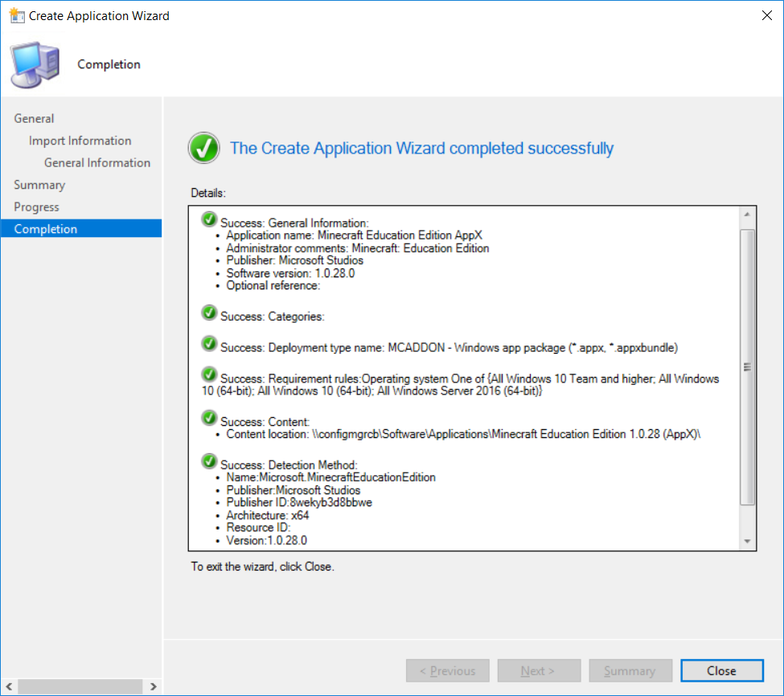784x696 pixels.
Task: Click checkmark beside Success: Content
Action: [209, 418]
